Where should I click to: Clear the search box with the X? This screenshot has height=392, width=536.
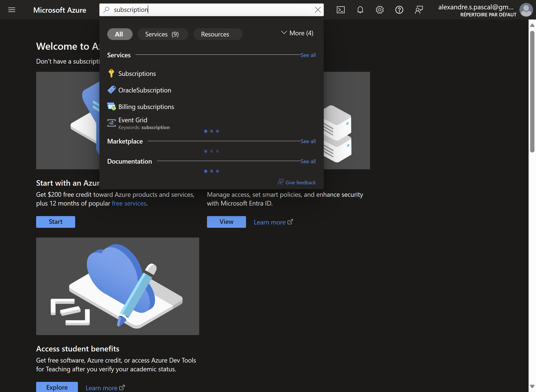pos(318,10)
